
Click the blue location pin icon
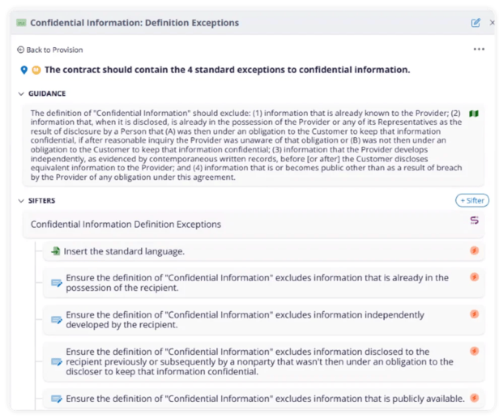23,69
